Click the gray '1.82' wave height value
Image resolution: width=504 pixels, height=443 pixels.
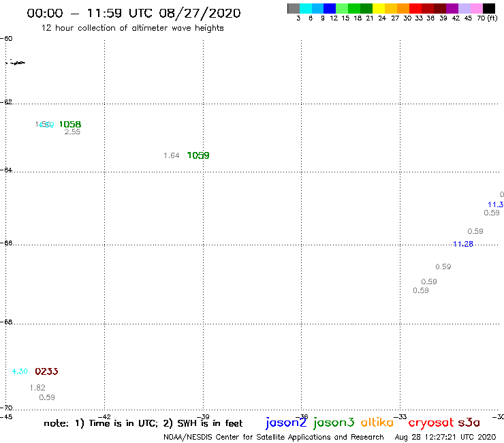37,388
